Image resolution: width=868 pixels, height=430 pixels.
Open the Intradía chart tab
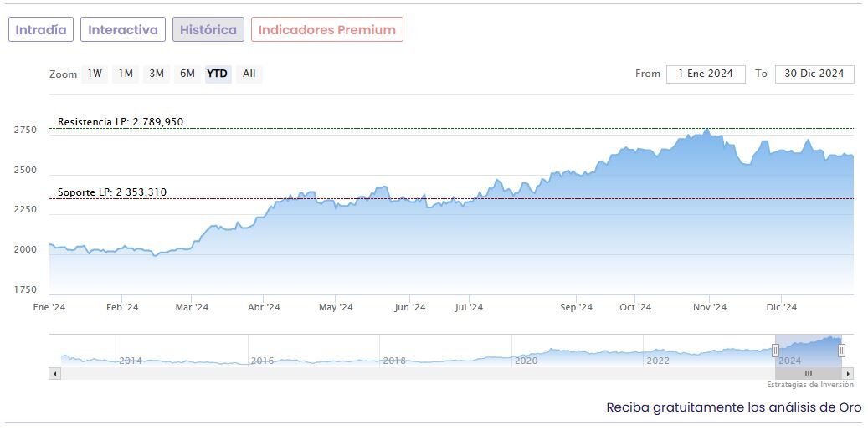point(41,29)
